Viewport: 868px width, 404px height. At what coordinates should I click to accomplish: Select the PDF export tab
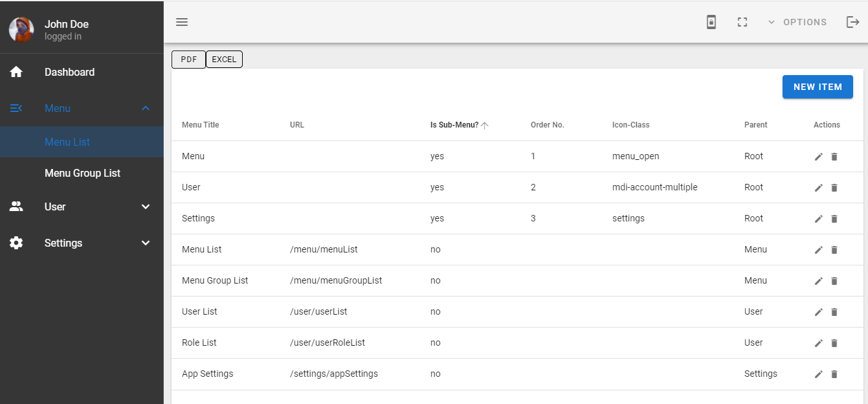tap(188, 59)
